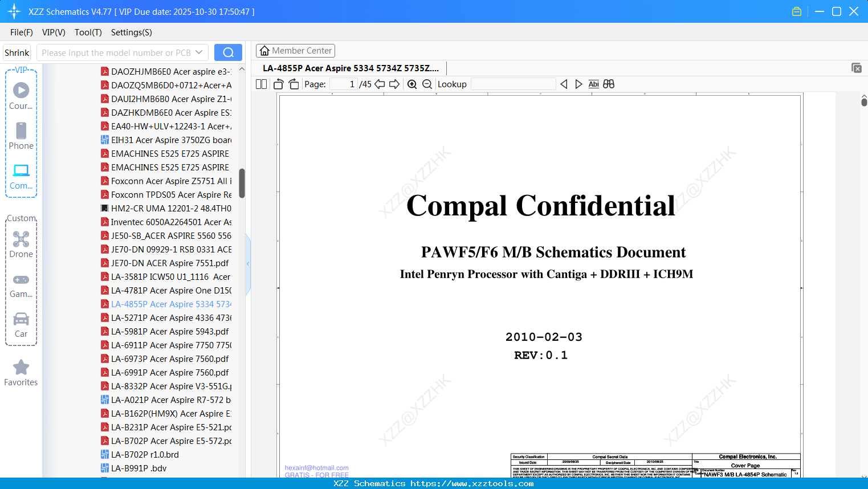Open JE50-SB_ACER ASPIRE 5560 file
The height and width of the screenshot is (489, 868).
[x=166, y=236]
